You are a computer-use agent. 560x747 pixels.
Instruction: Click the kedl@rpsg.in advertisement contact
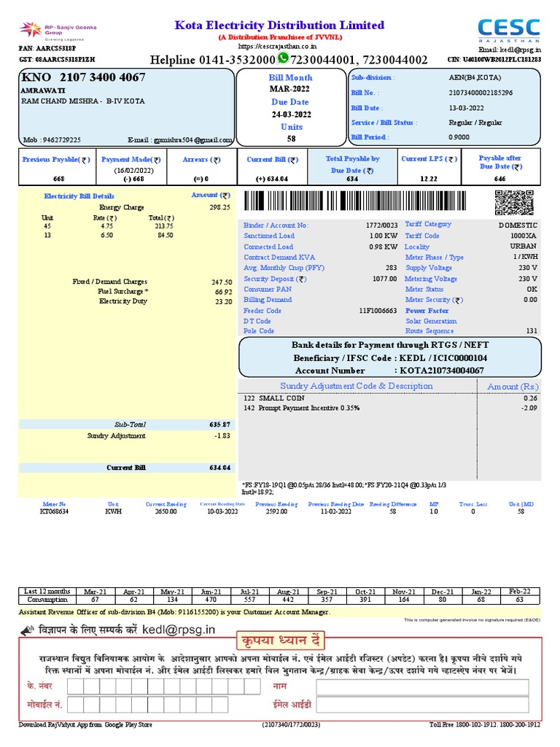click(179, 630)
